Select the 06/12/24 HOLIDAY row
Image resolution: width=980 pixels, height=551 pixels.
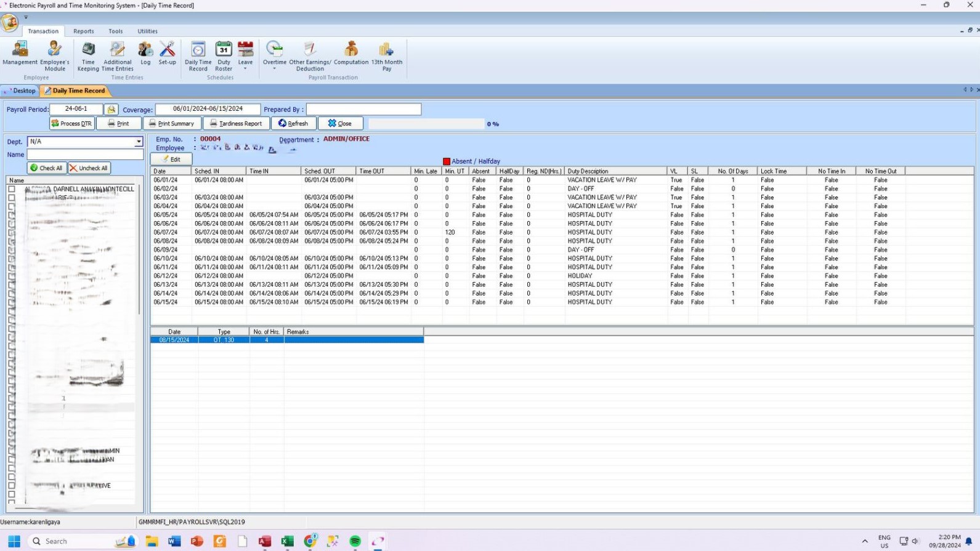[528, 276]
